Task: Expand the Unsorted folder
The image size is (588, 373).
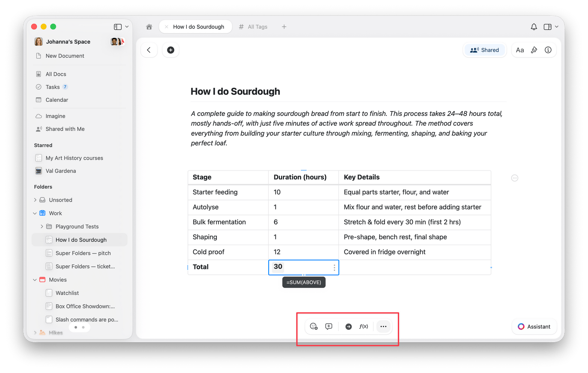Action: [x=35, y=200]
